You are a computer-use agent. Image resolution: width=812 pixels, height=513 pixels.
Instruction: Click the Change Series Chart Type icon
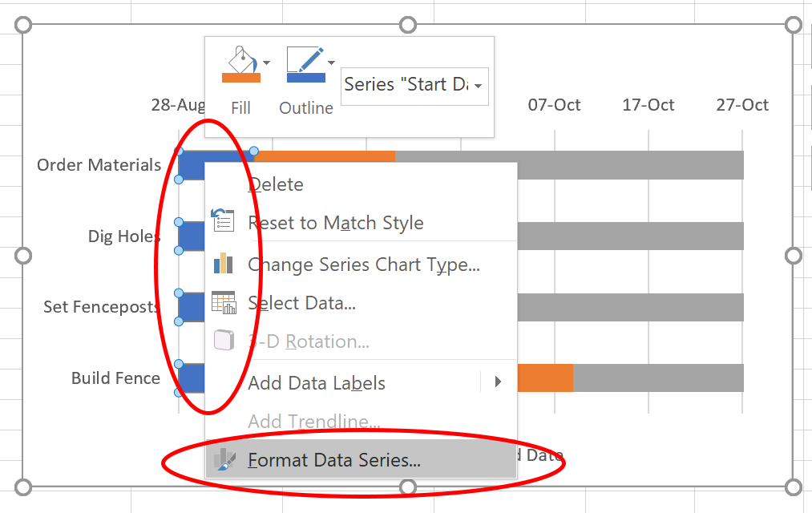223,263
